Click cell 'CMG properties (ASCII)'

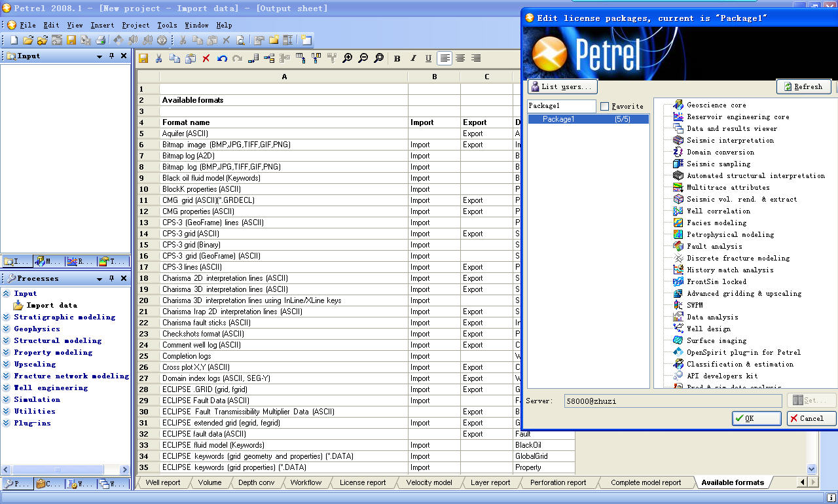coord(283,211)
